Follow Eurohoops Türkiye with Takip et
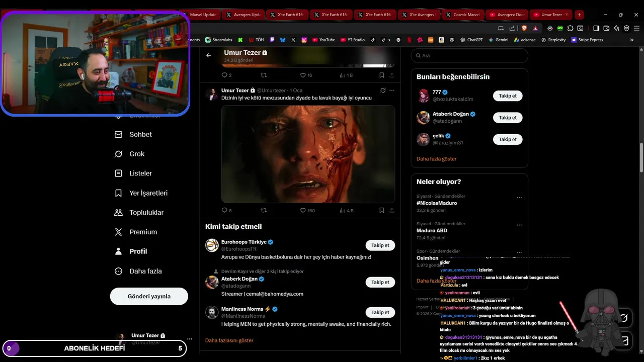Viewport: 644px width, 362px height. point(380,245)
